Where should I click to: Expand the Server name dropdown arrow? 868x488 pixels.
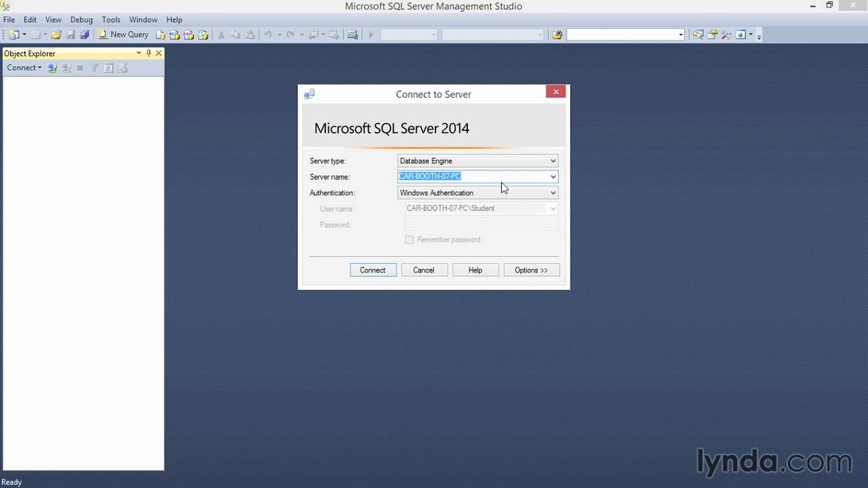553,176
